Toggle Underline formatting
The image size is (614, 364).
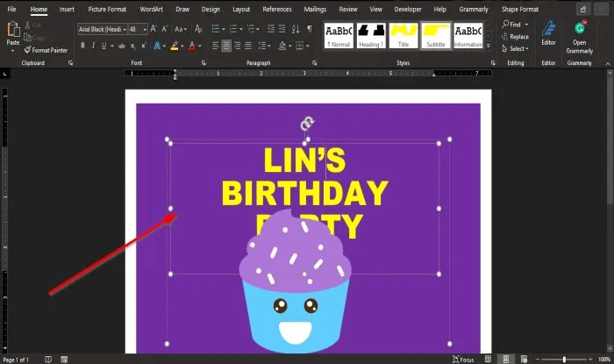pyautogui.click(x=104, y=46)
